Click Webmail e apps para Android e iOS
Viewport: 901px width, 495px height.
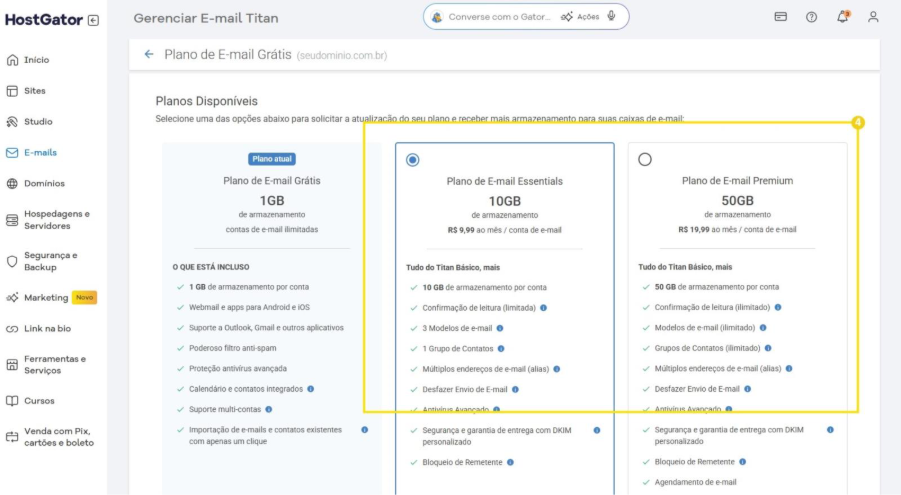[x=249, y=308]
